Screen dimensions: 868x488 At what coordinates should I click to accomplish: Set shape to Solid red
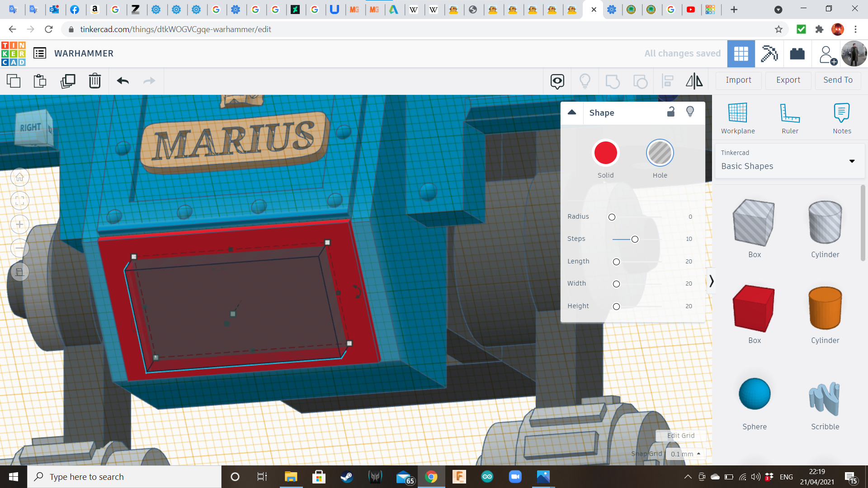coord(605,153)
